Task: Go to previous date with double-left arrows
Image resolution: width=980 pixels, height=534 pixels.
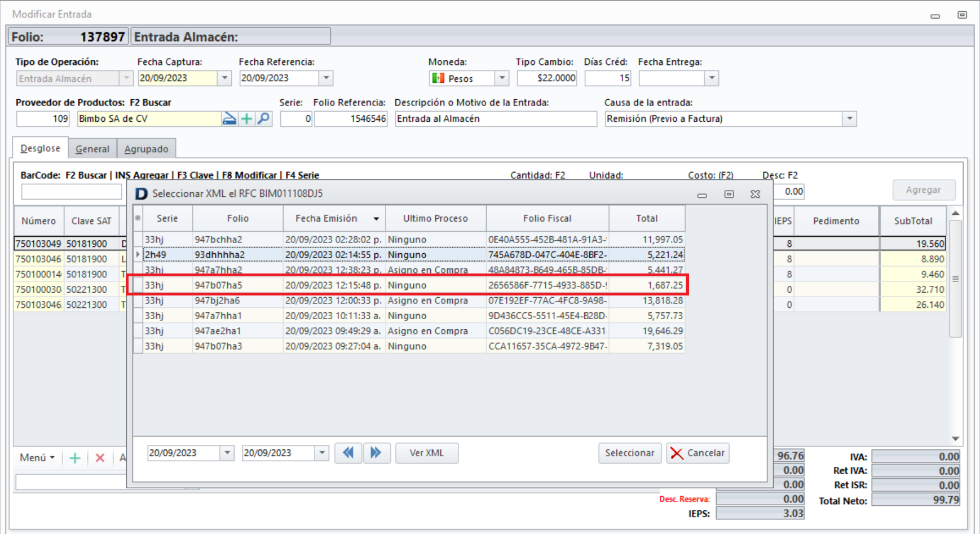Action: point(348,453)
